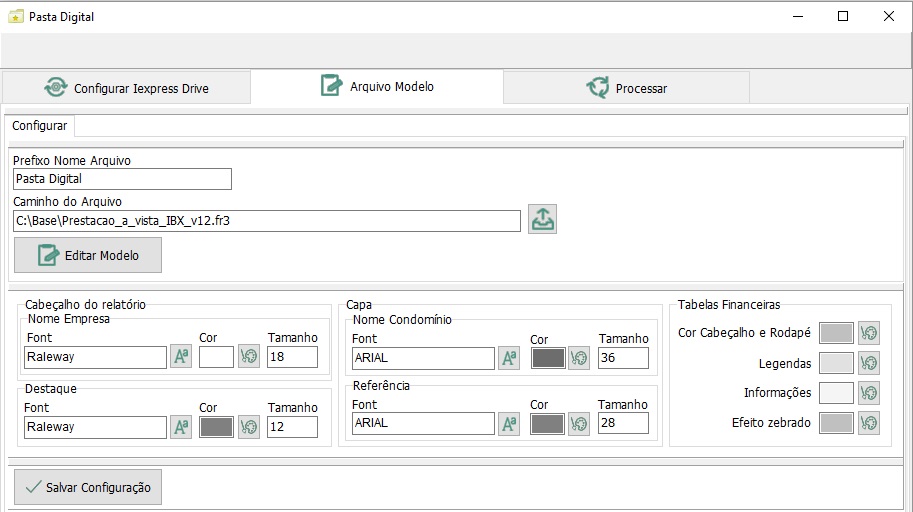Screen dimensions: 913x512
Task: Open font picker for Destaque
Action: [x=181, y=427]
